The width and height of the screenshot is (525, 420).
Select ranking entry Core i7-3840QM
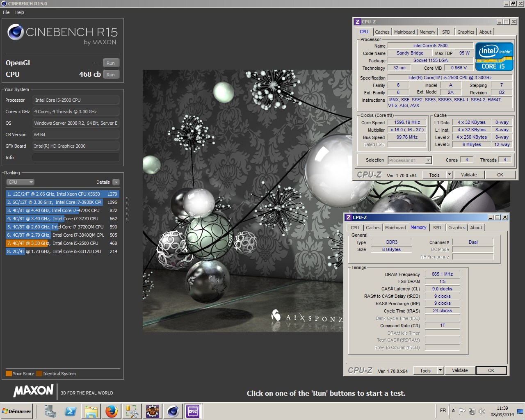[x=62, y=235]
